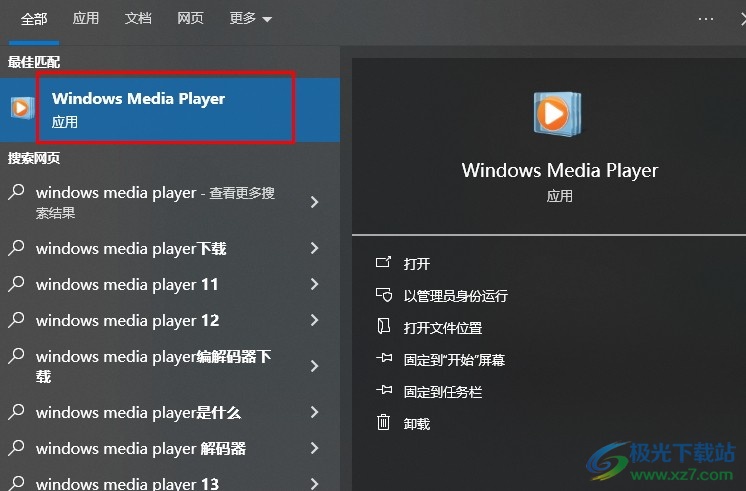Expand arrow for windows media player 解码器
This screenshot has height=491, width=746.
point(314,448)
